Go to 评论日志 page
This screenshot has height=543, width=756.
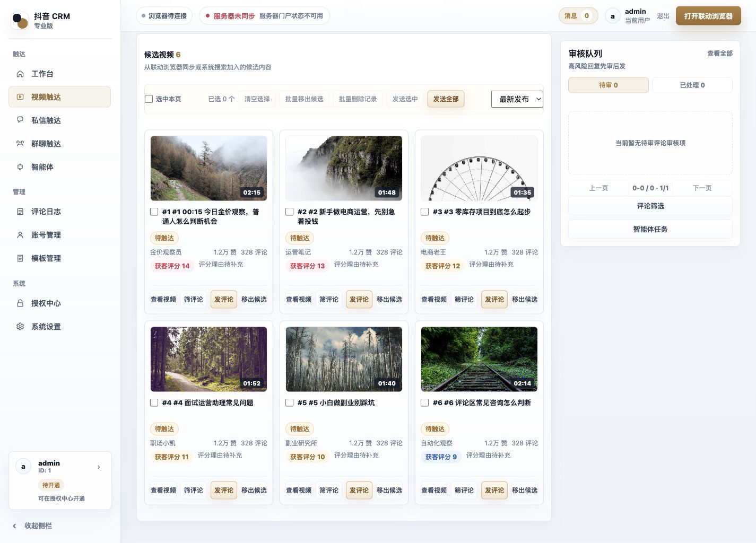59,212
